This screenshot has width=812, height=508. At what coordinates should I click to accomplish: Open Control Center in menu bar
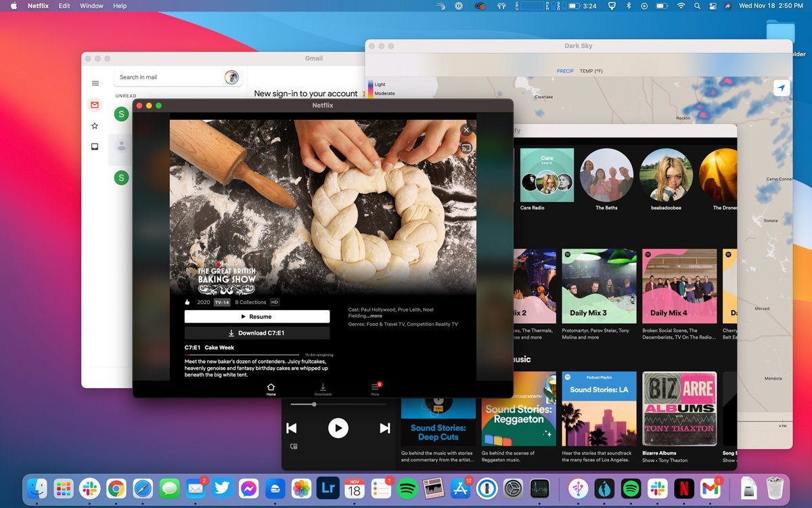pyautogui.click(x=713, y=6)
